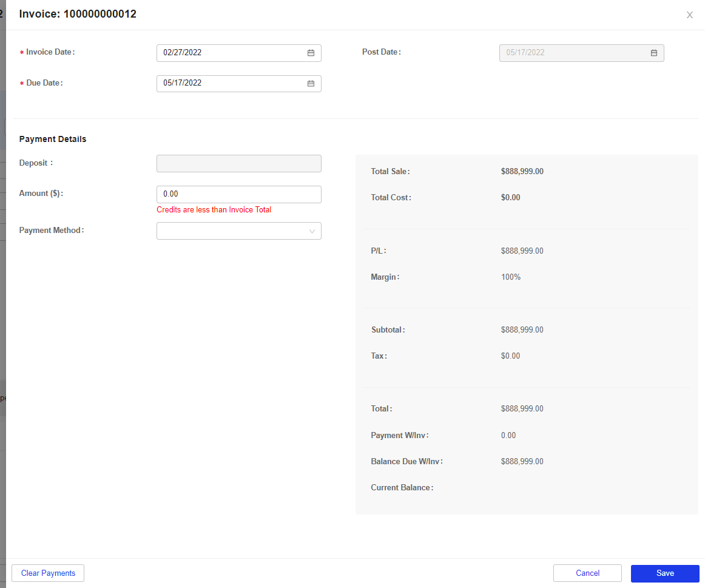Click the Payment Method dropdown chevron

click(x=312, y=231)
